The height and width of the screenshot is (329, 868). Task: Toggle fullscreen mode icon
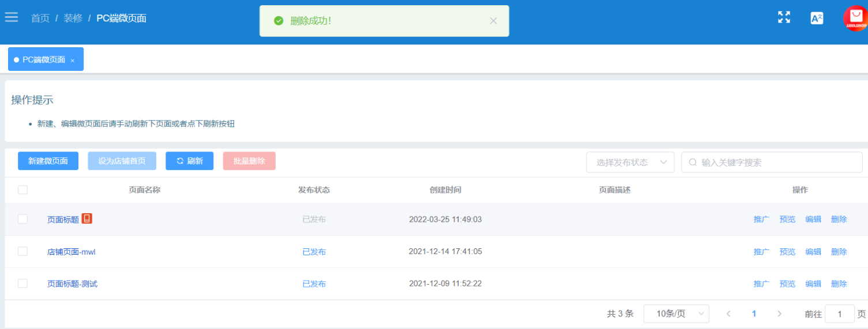coord(784,17)
